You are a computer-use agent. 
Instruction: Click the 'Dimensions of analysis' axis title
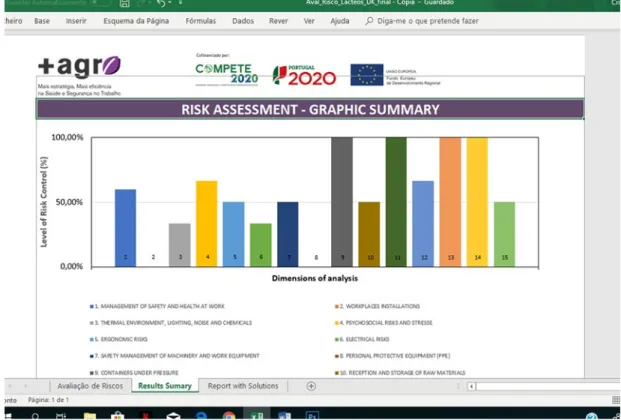click(315, 279)
